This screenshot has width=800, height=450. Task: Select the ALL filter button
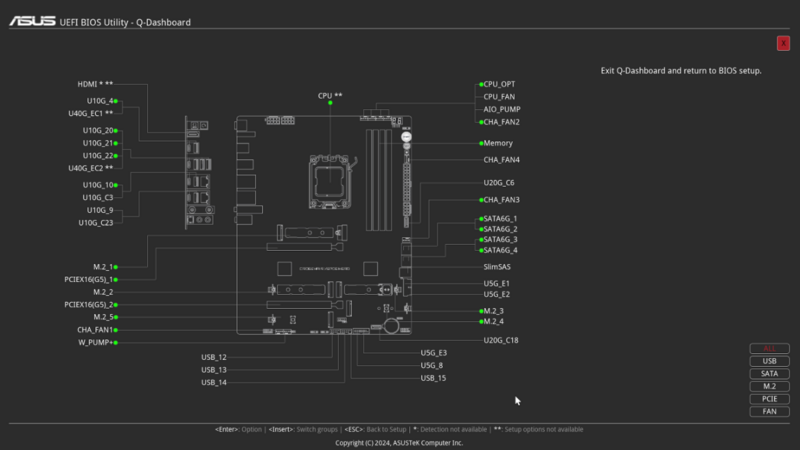pyautogui.click(x=769, y=349)
